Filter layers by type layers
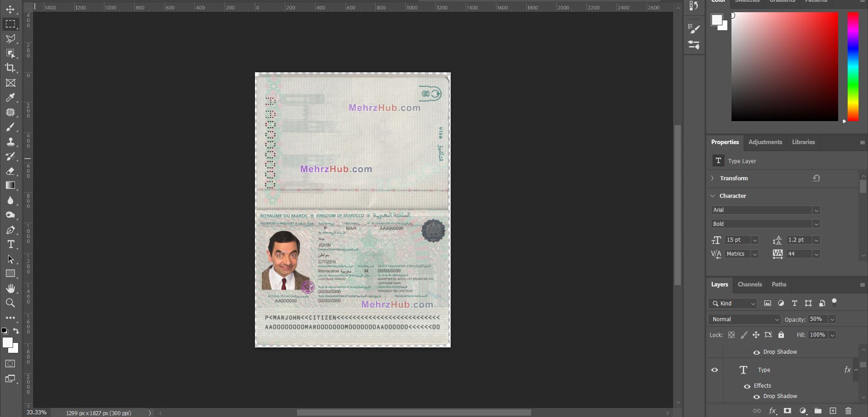The height and width of the screenshot is (417, 868). 794,303
